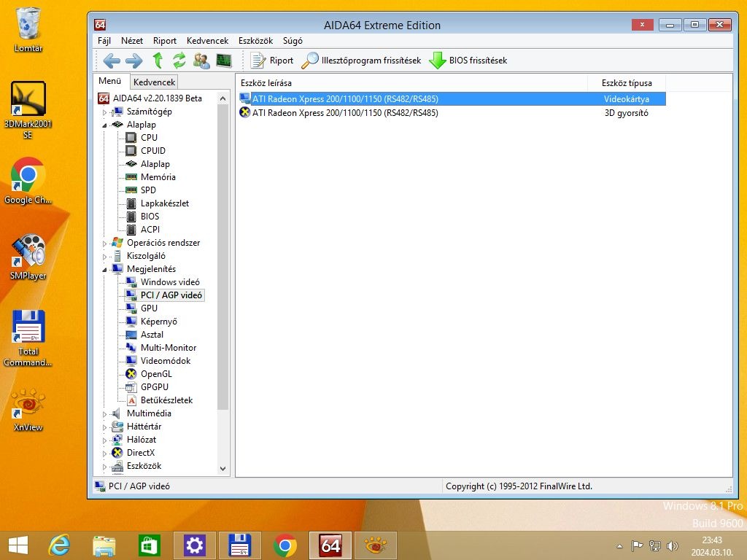Expand the Kiszolgáló tree node

[105, 257]
